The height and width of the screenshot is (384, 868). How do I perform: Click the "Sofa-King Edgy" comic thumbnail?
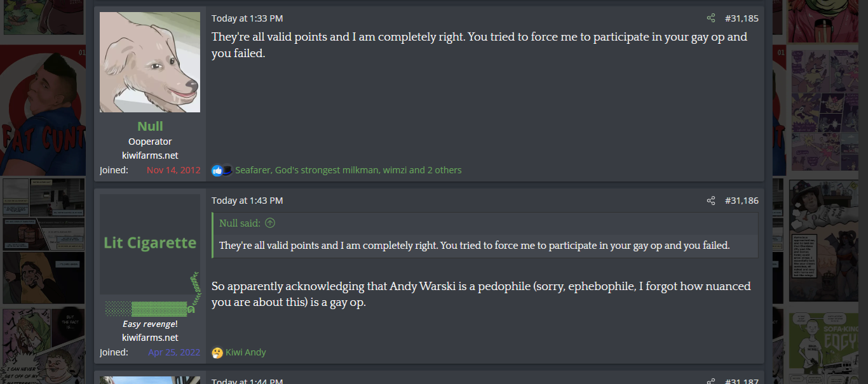pos(828,346)
